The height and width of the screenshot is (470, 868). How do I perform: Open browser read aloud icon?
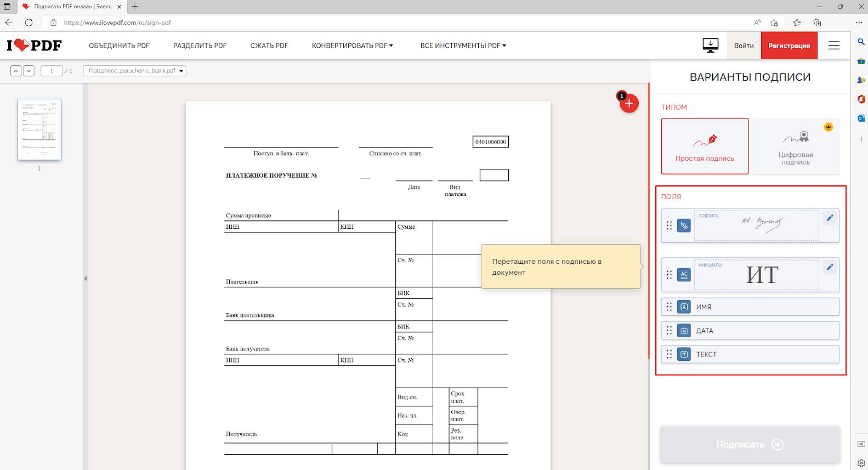pos(757,22)
